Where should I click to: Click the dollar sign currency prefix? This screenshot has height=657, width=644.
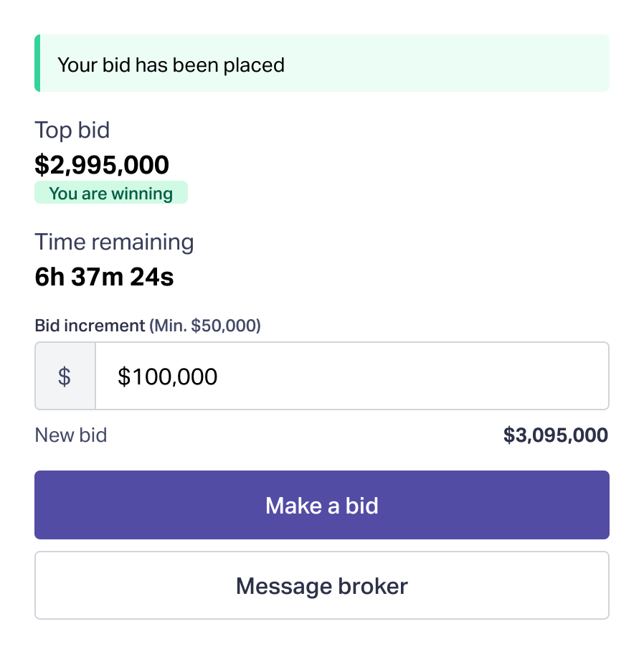pos(65,377)
